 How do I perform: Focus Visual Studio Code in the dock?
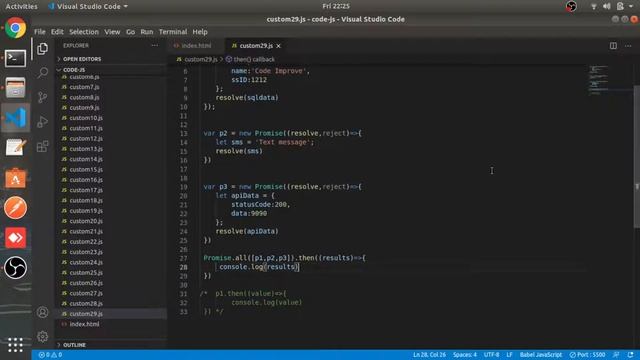(16, 118)
